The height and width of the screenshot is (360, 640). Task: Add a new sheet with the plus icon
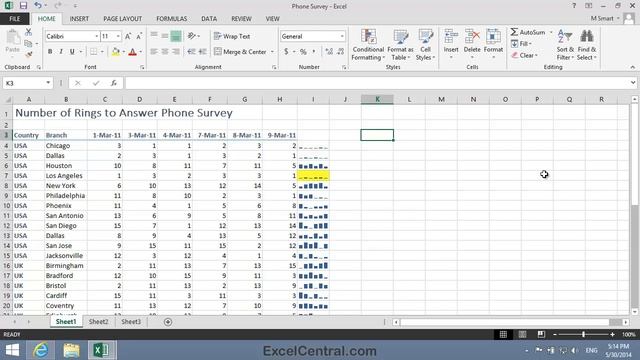(x=168, y=322)
